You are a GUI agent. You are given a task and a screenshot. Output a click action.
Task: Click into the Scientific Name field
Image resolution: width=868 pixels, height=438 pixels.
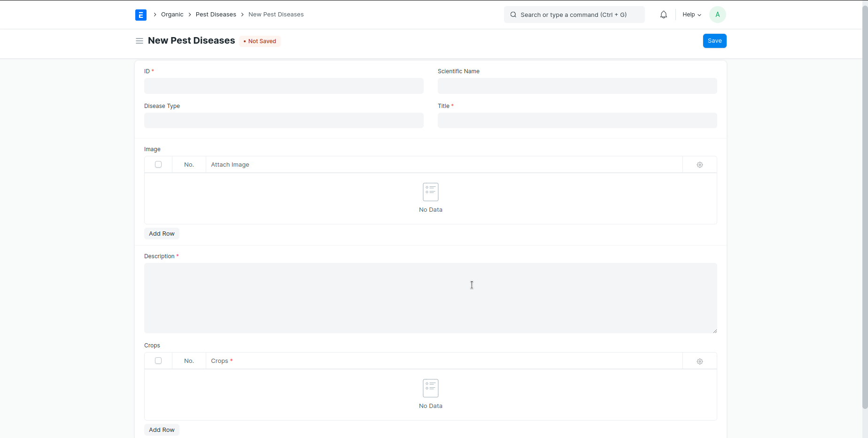click(x=577, y=86)
